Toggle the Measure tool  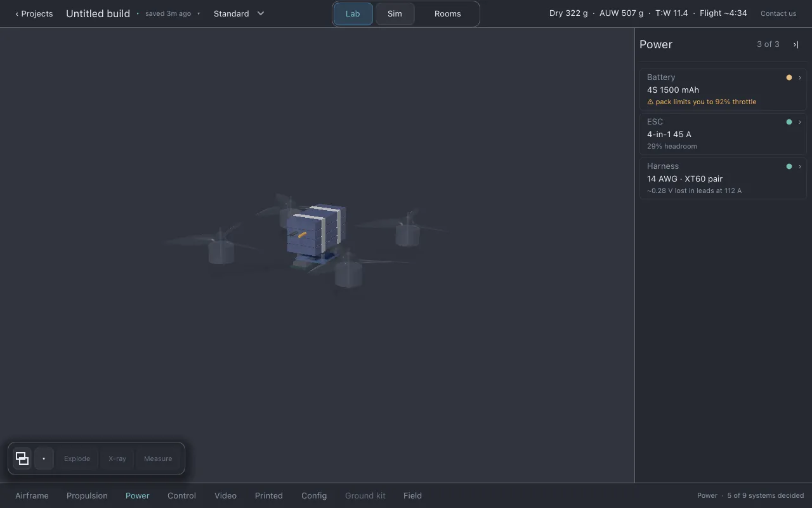(158, 458)
